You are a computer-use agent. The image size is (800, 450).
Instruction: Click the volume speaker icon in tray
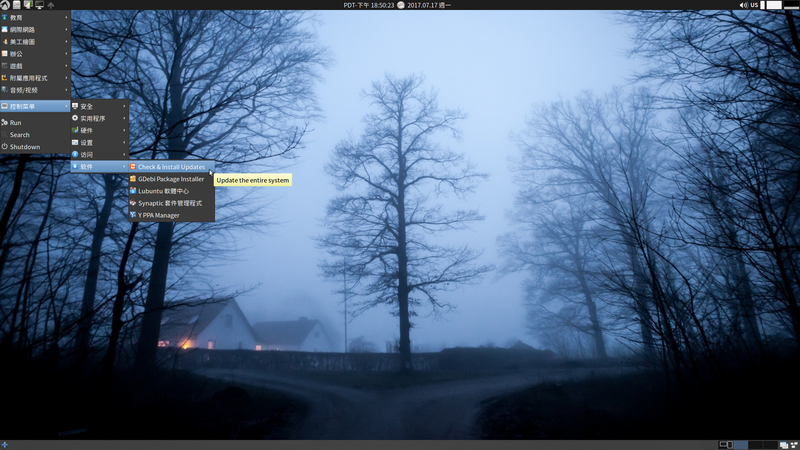[742, 5]
